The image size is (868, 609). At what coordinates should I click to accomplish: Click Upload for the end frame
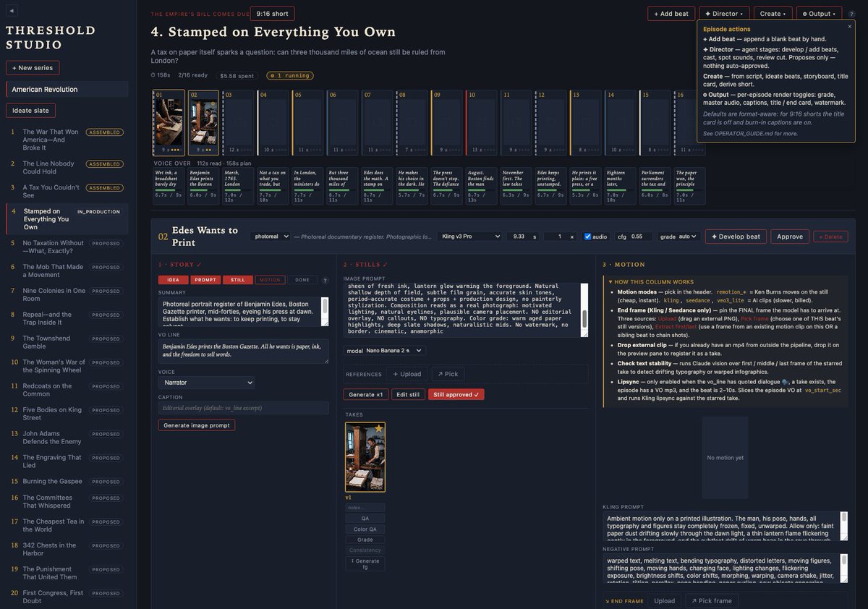(x=665, y=600)
